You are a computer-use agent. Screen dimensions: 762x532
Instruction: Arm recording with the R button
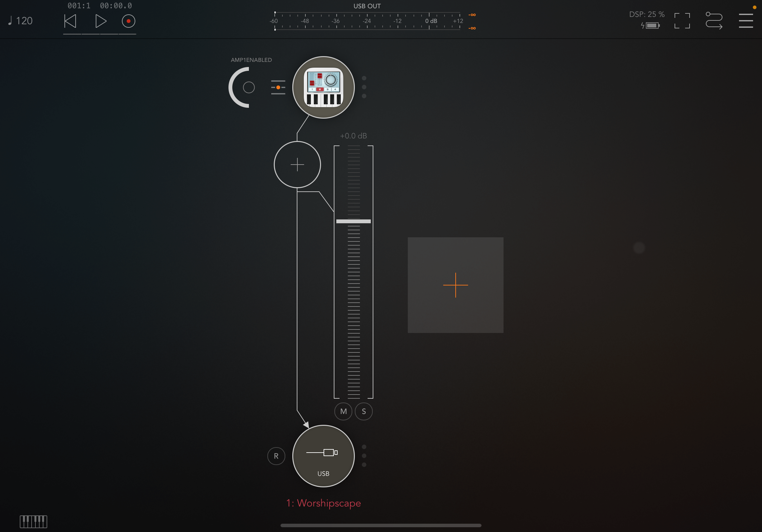[x=276, y=456]
